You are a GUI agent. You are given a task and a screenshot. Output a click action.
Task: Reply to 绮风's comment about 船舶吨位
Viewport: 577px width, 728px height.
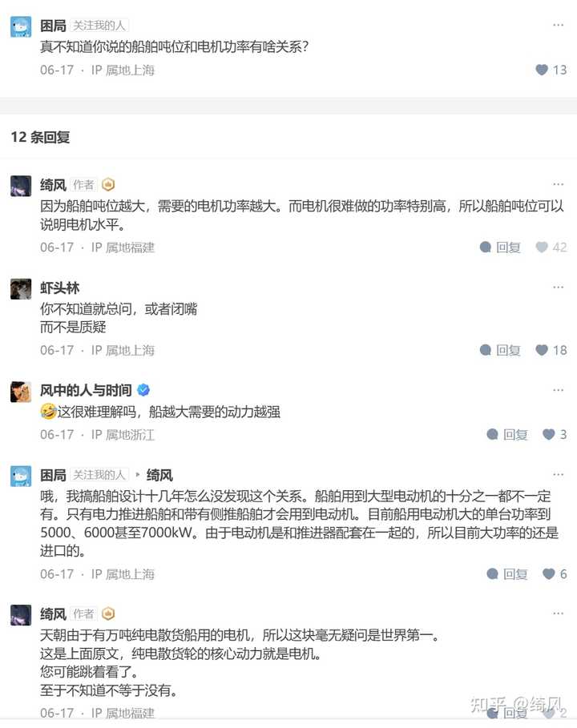tap(500, 247)
